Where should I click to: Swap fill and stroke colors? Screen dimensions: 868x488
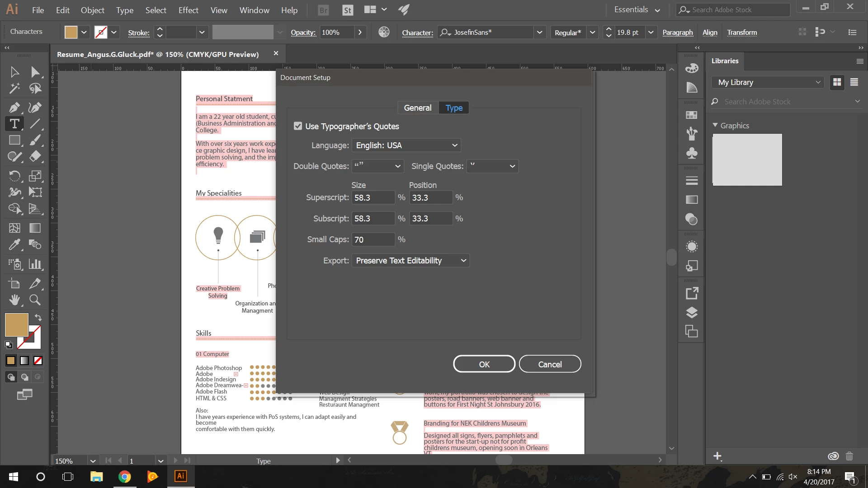pyautogui.click(x=38, y=317)
